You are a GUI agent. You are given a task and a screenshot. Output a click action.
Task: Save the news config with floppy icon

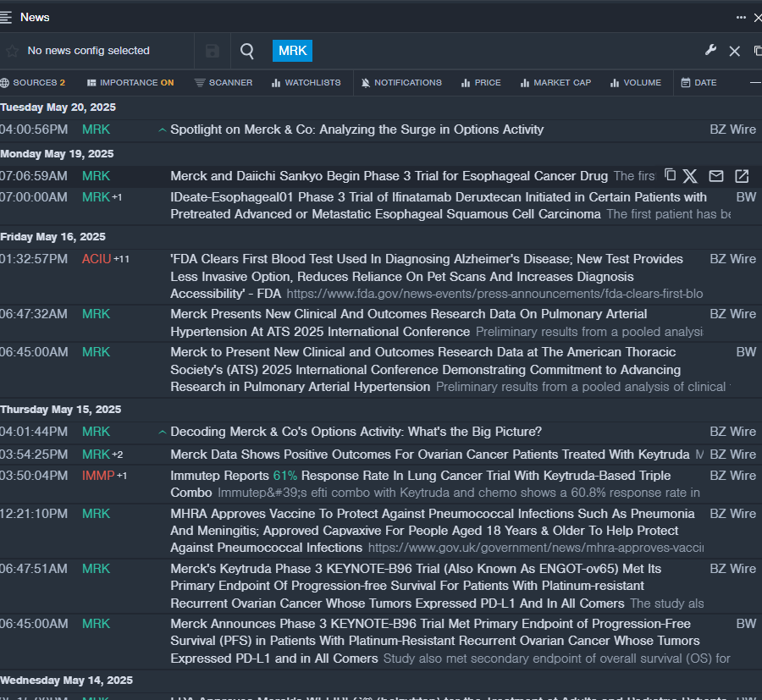coord(213,51)
